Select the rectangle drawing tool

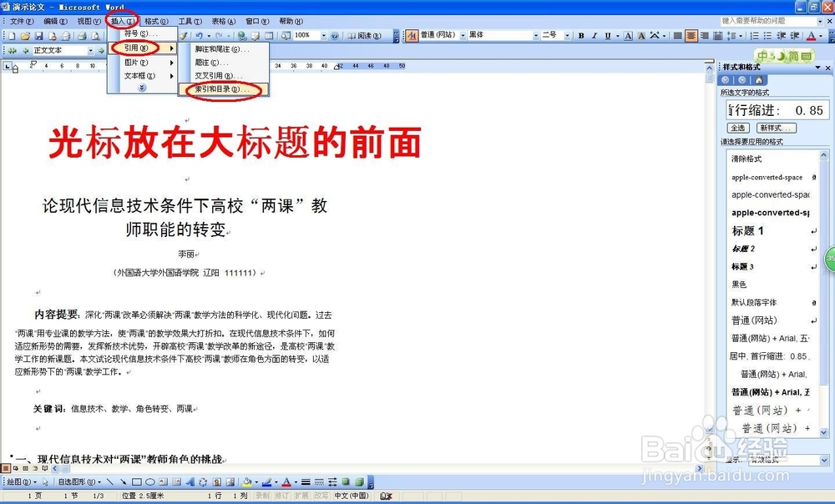[137, 481]
